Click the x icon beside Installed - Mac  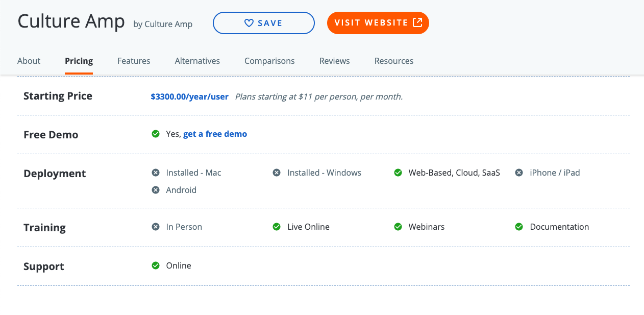click(x=156, y=173)
